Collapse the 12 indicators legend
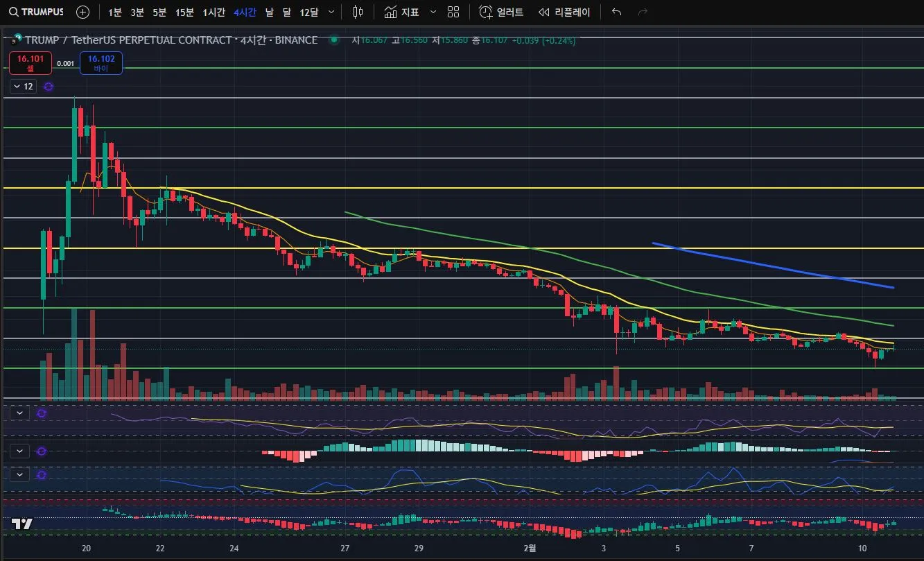Screen dimensions: 924x561 pos(24,87)
